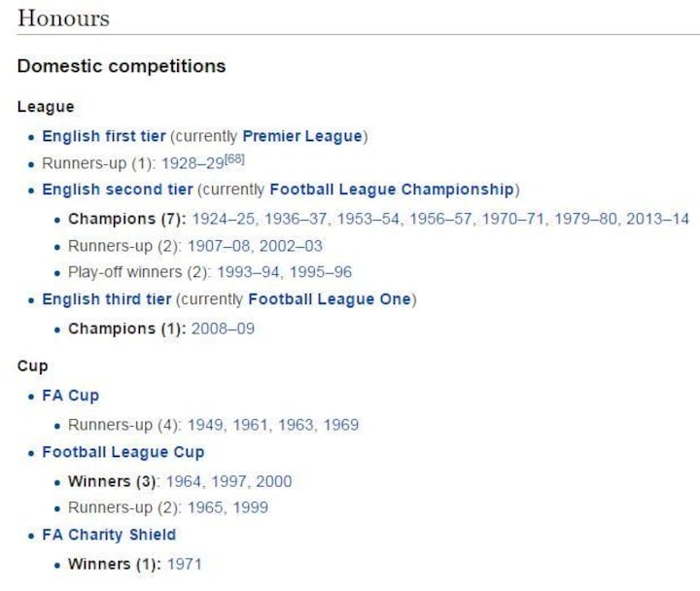The width and height of the screenshot is (700, 591).
Task: Open the English first tier link
Action: click(103, 136)
